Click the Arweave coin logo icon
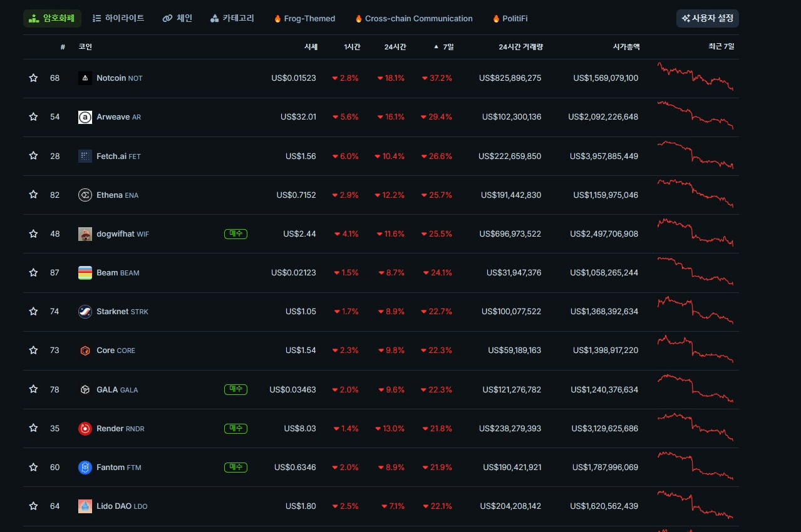 click(85, 117)
